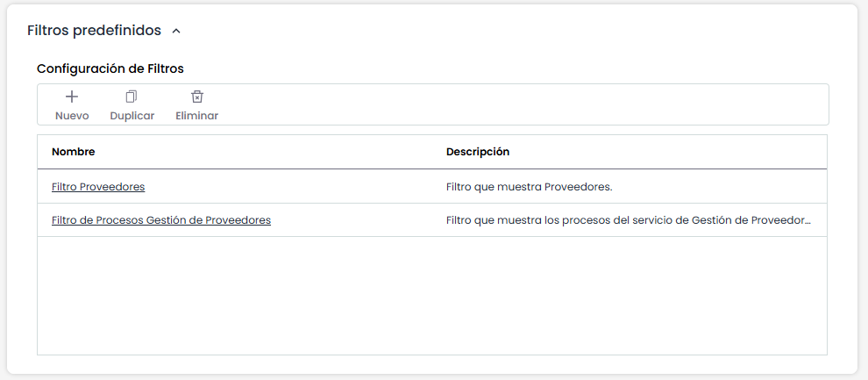868x380 pixels.
Task: Click blank space right of Filtro Proveedores link
Action: 289,187
